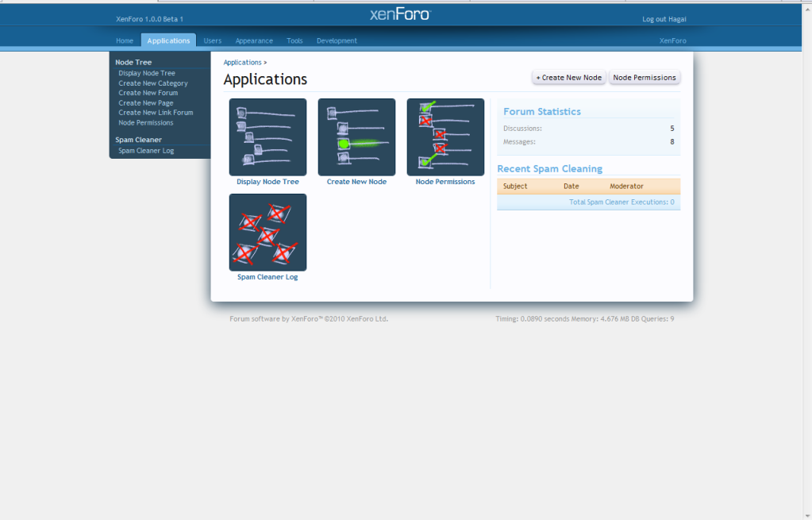Open the Tools tab
Image resolution: width=812 pixels, height=520 pixels.
(x=294, y=40)
